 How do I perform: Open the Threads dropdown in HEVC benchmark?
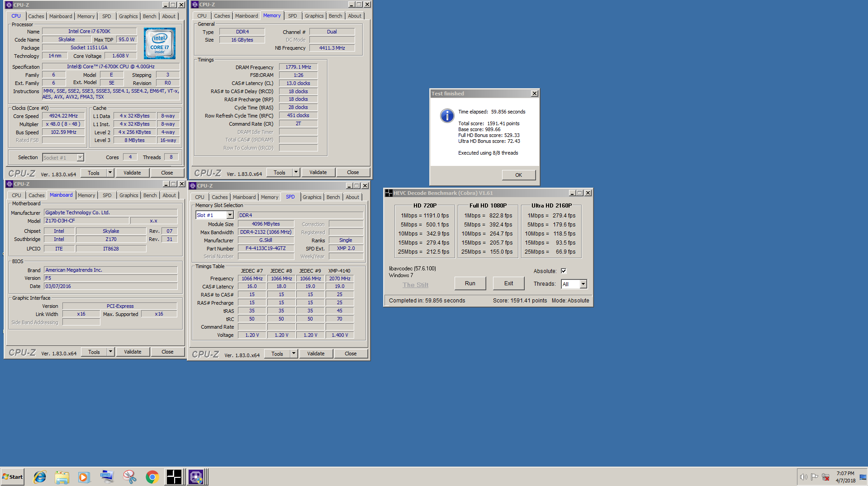pyautogui.click(x=583, y=284)
